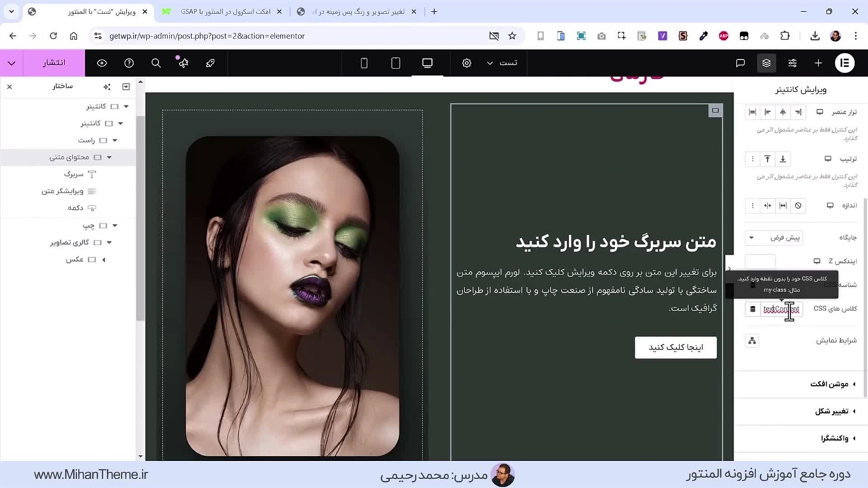Select the no-size option in اندازه
The width and height of the screenshot is (868, 488).
point(798,205)
